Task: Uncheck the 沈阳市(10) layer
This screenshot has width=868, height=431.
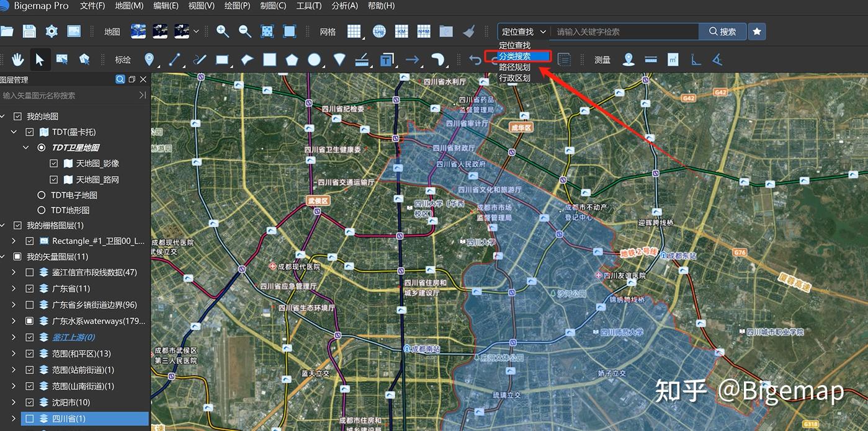Action: point(29,402)
